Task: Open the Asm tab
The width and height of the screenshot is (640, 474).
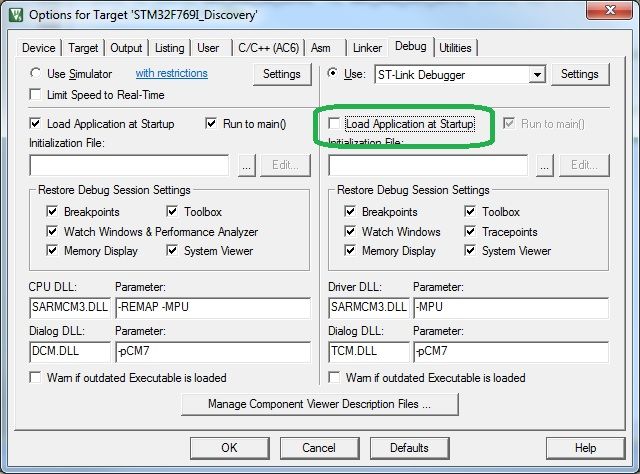Action: pyautogui.click(x=321, y=48)
